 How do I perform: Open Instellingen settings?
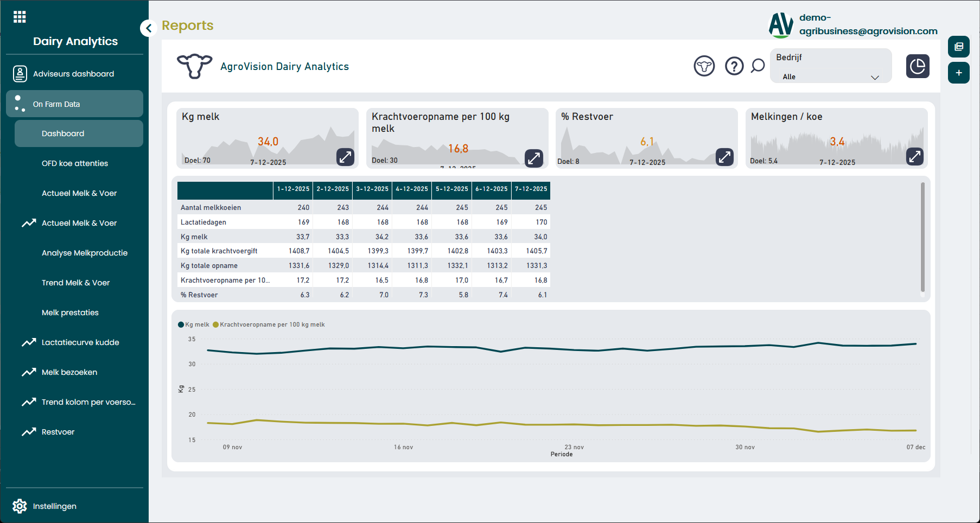coord(54,506)
